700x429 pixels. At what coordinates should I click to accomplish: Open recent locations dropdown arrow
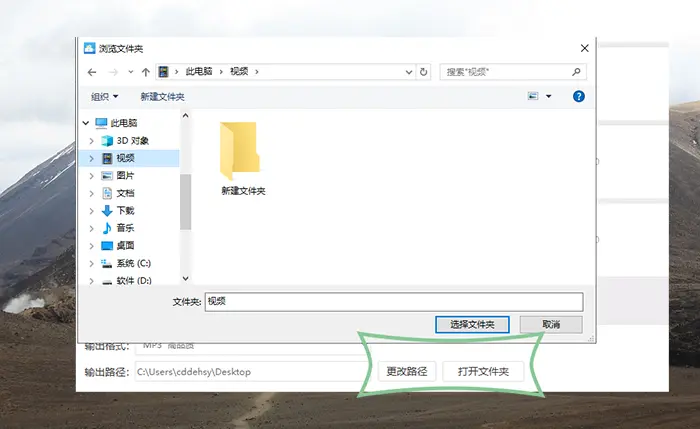[131, 72]
